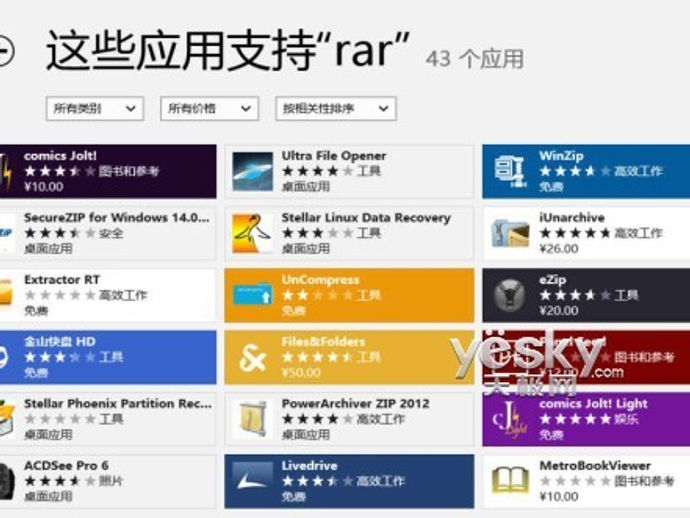
Task: Click the Extractor RT folder icon
Action: click(6, 292)
